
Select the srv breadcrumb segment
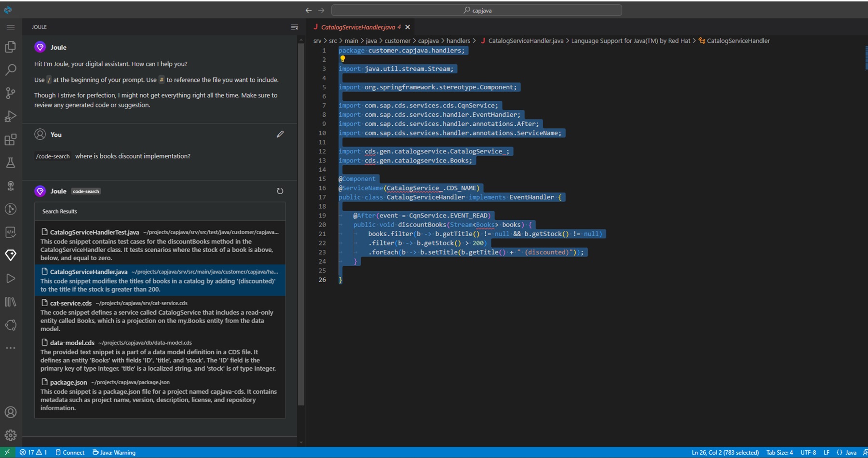[x=317, y=40]
